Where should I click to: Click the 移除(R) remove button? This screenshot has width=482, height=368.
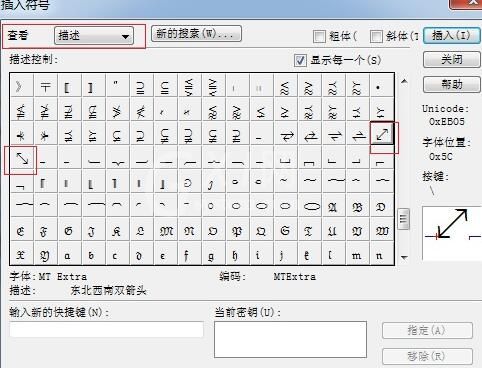coord(427,356)
